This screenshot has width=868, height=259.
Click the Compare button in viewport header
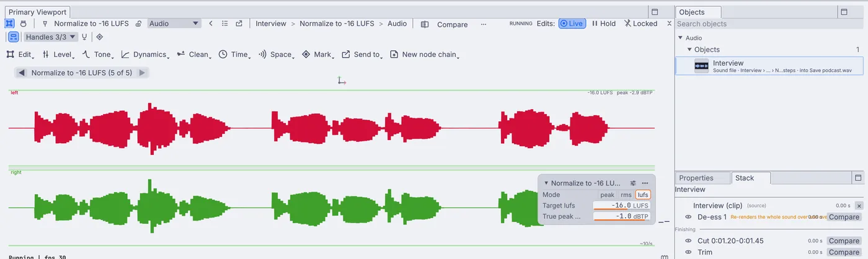coord(453,24)
